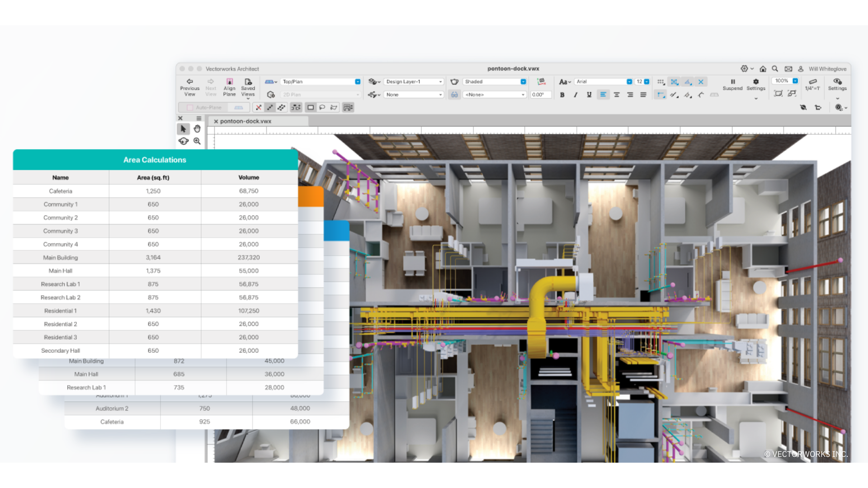The width and height of the screenshot is (868, 488).
Task: Switch to the pontoon-dock.vwx document tab
Action: tap(245, 121)
